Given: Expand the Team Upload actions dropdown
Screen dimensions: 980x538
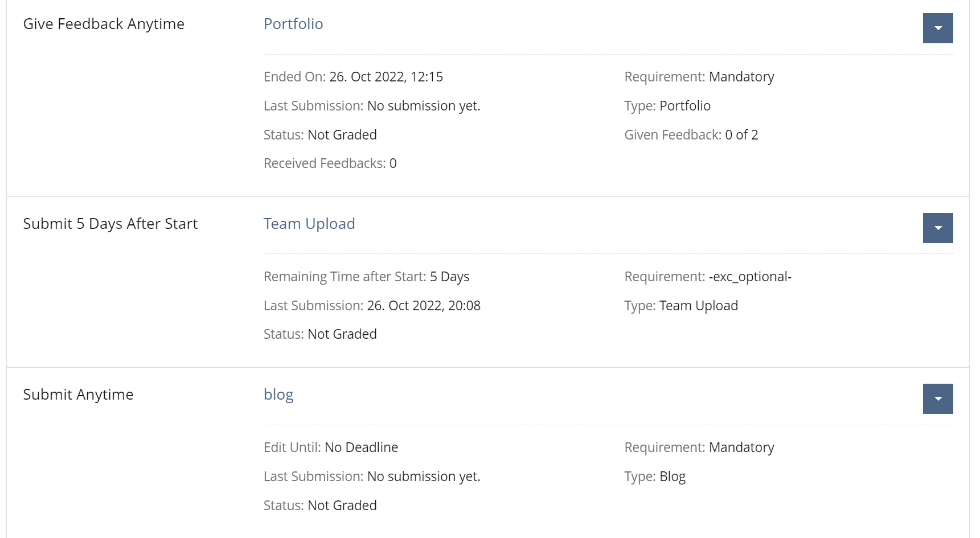Looking at the screenshot, I should [x=937, y=228].
